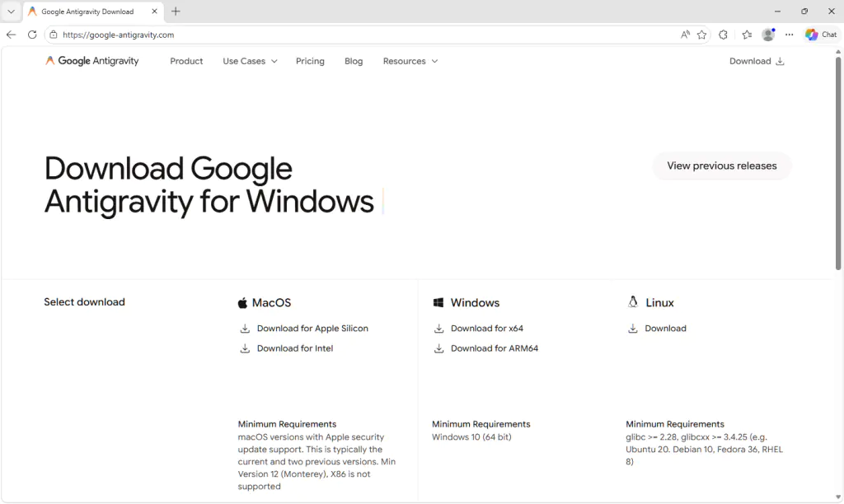Viewport: 844px width, 504px height.
Task: Go to the Blog page
Action: click(x=354, y=61)
